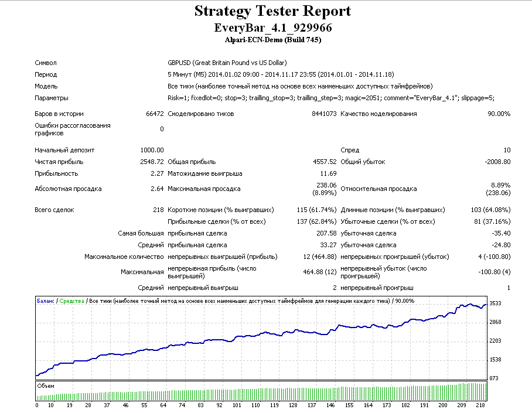Select the profit factor value "2.27"
Screen dimensions: 532x413
click(x=157, y=174)
